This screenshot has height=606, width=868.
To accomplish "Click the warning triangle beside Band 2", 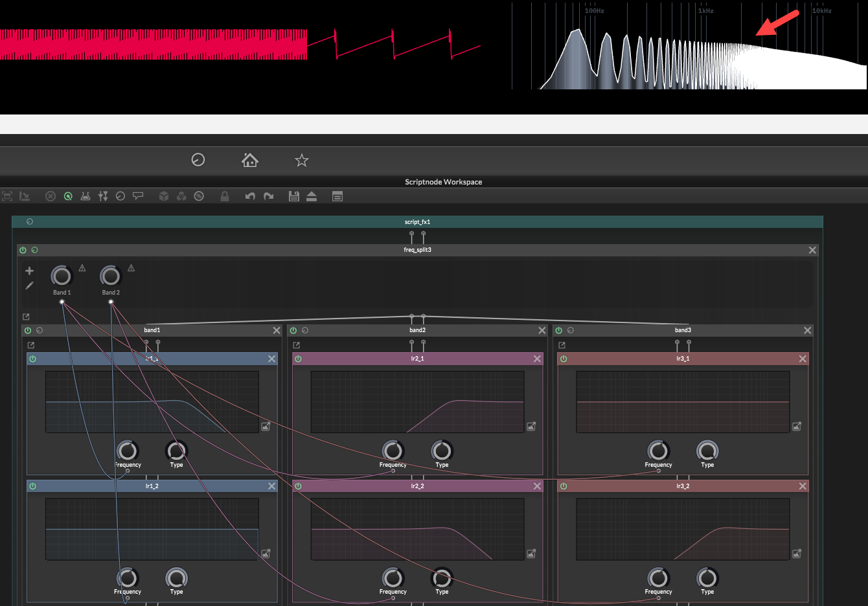I will tap(131, 268).
